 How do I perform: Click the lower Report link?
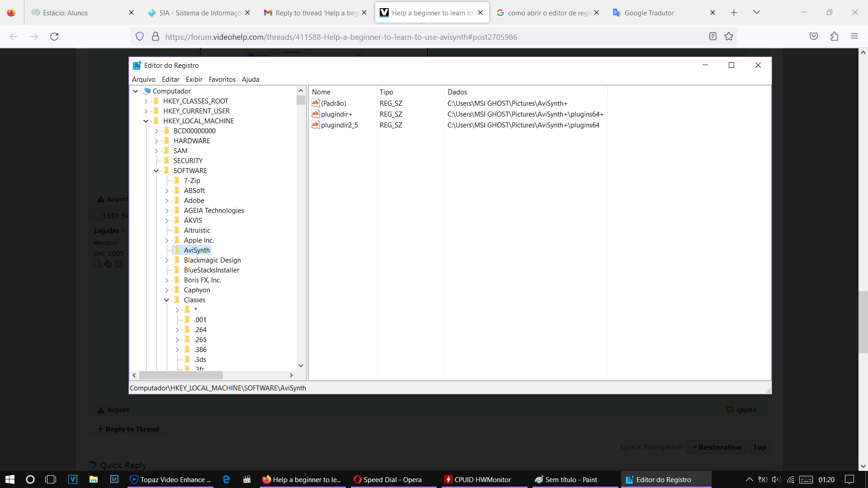pyautogui.click(x=113, y=410)
